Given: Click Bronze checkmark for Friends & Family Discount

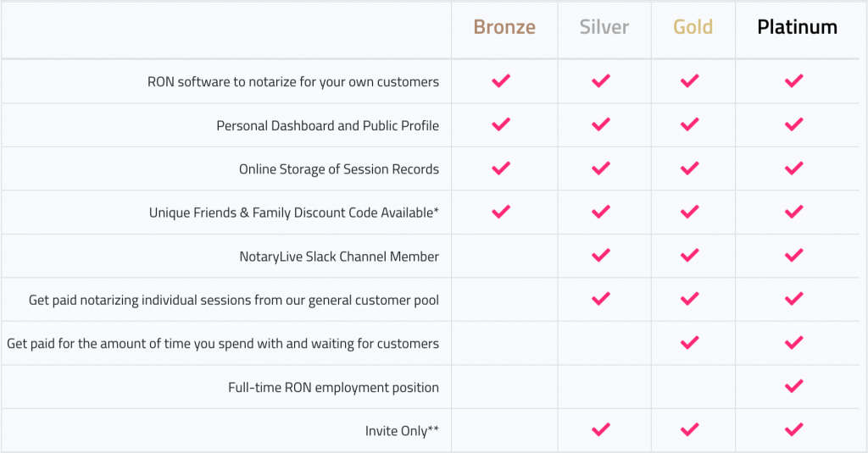Looking at the screenshot, I should (501, 212).
